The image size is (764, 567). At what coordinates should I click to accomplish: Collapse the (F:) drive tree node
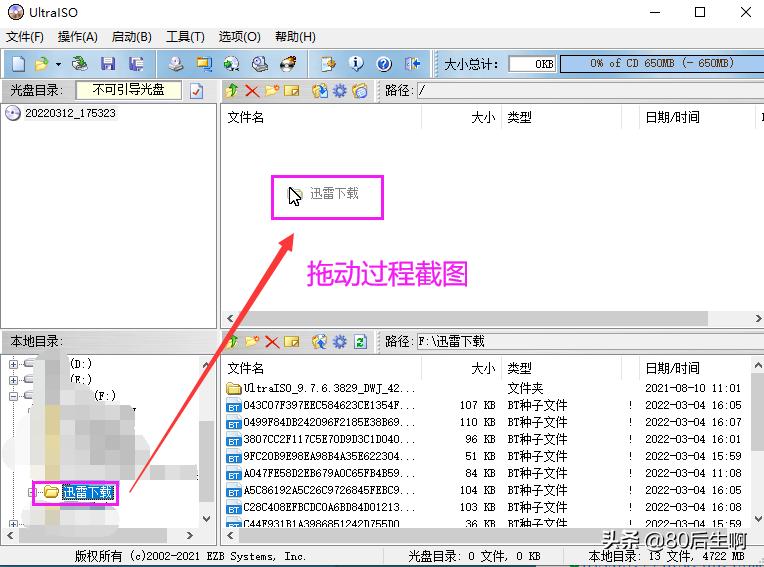click(13, 396)
